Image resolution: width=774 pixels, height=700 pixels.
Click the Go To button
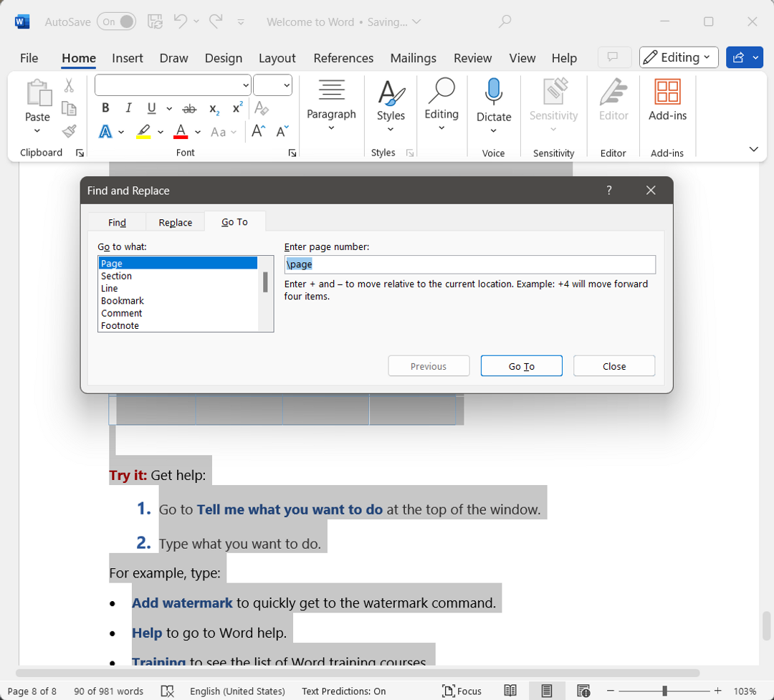(x=521, y=366)
